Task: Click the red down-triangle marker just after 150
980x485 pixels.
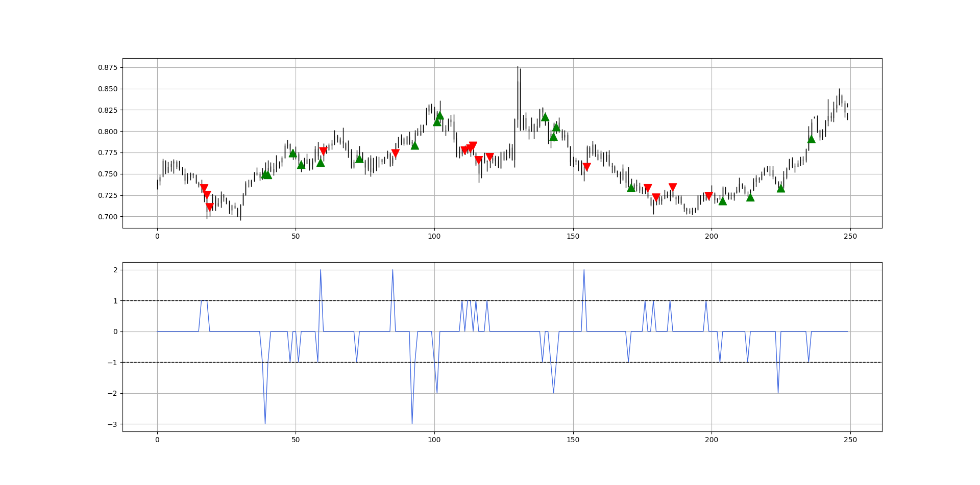Action: tap(586, 167)
